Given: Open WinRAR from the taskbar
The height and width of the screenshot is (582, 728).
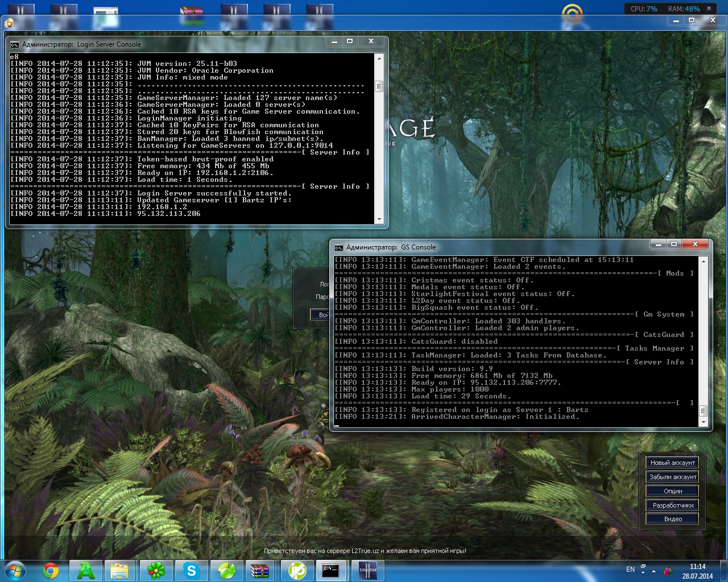Looking at the screenshot, I should pos(260,570).
